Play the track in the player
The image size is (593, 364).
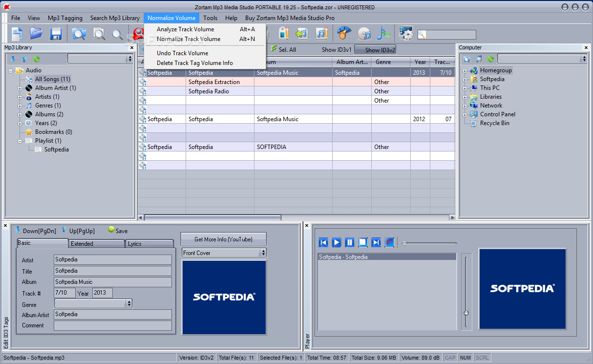point(337,242)
